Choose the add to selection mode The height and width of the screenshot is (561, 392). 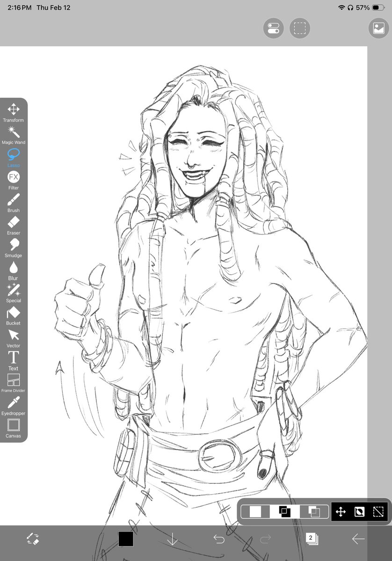(285, 511)
